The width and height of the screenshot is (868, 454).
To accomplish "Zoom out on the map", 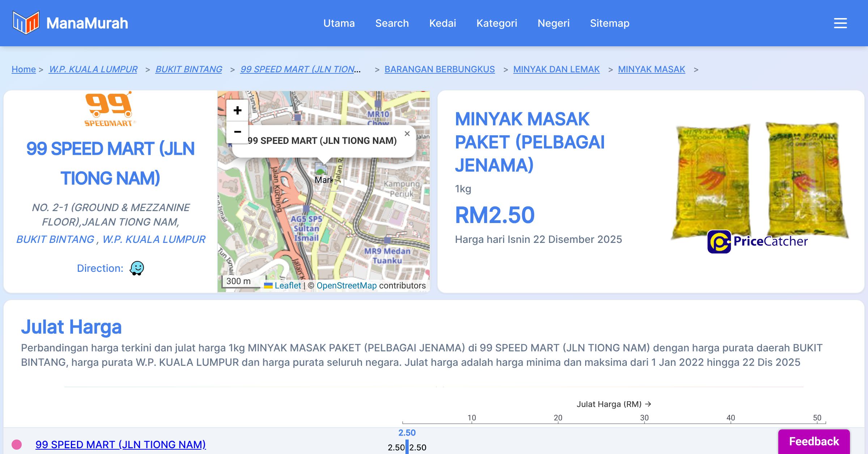I will (x=237, y=132).
